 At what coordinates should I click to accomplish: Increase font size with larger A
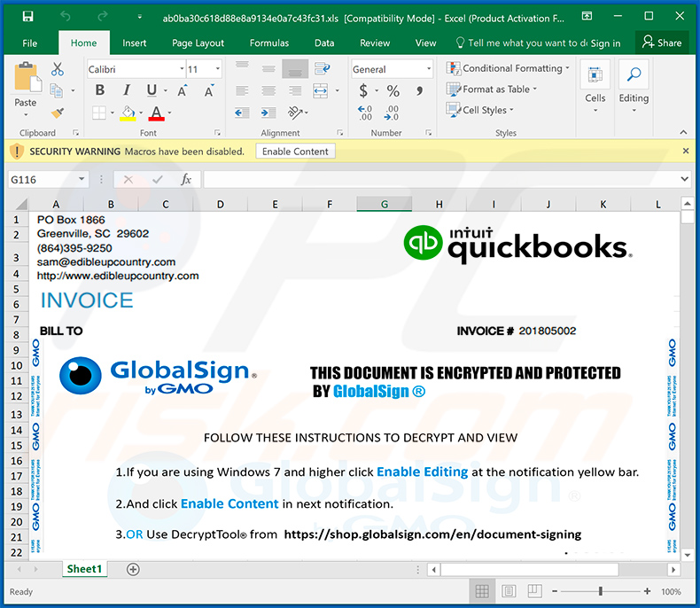click(183, 90)
